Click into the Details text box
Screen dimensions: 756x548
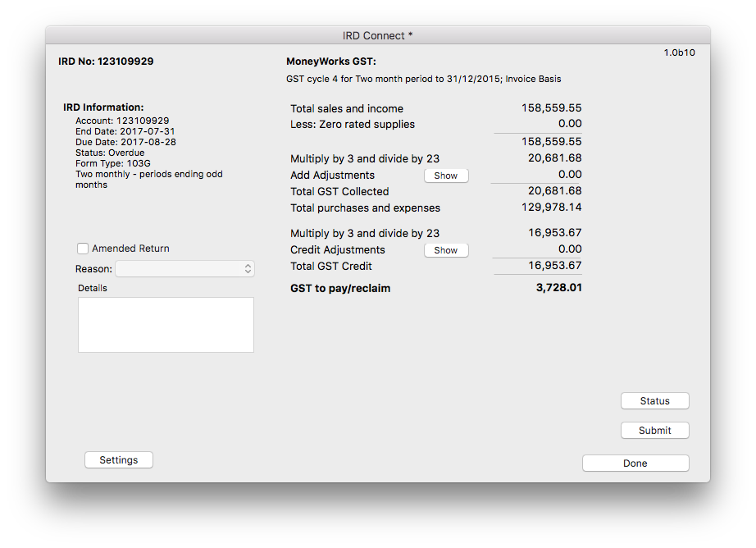(166, 325)
